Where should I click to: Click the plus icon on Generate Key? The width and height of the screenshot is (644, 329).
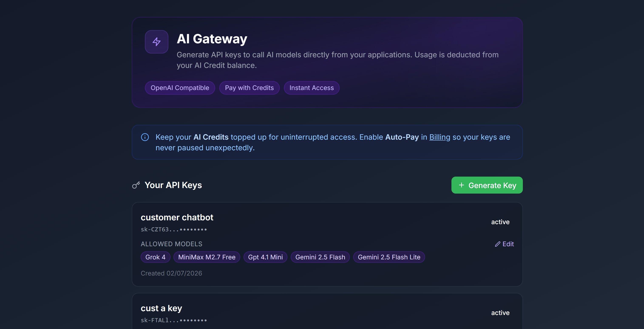pyautogui.click(x=461, y=185)
